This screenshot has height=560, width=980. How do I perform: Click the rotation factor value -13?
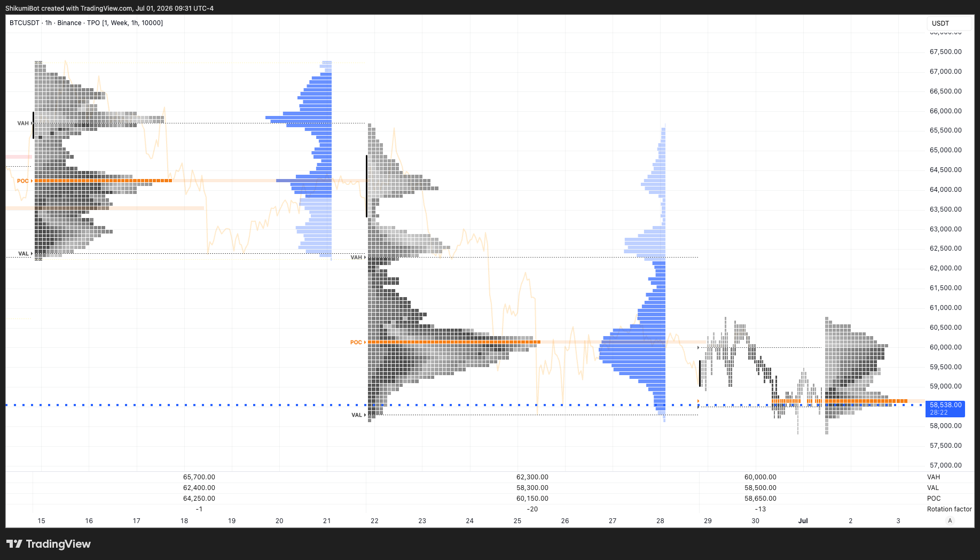pos(761,509)
